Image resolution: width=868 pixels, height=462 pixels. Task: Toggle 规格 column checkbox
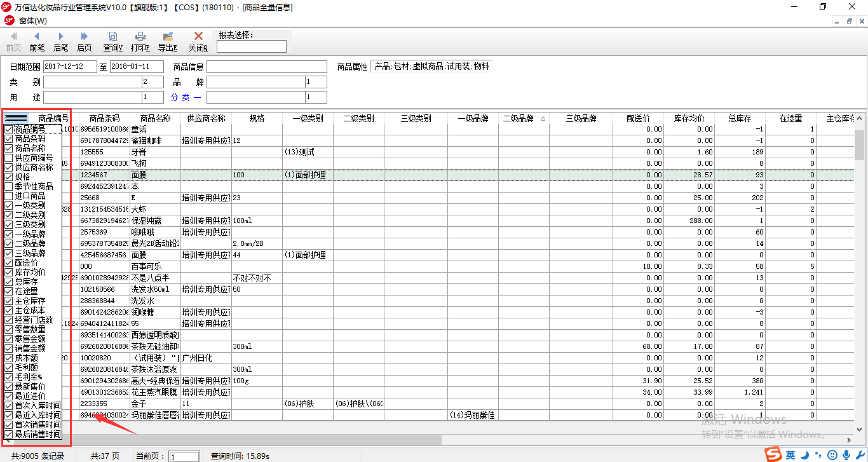click(x=8, y=177)
